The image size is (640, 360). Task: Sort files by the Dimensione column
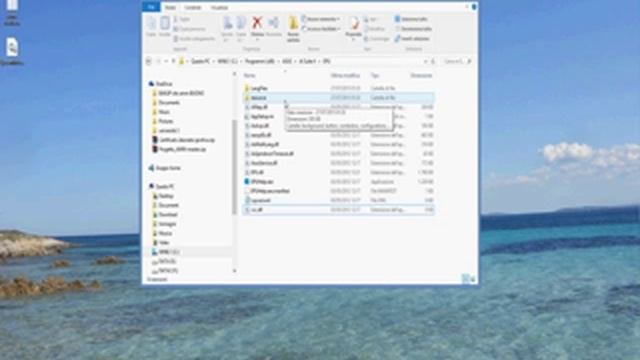click(421, 76)
